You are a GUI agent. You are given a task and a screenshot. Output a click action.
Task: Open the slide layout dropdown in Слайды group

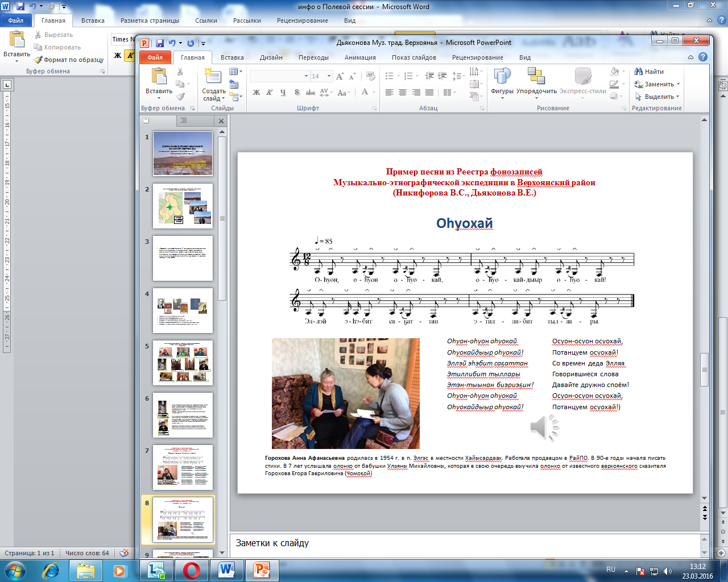click(235, 72)
